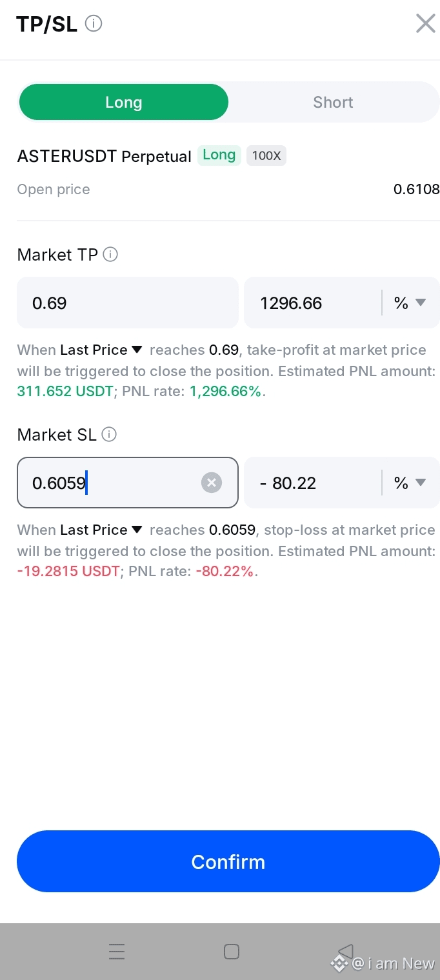Open the stop-loss % unit dropdown
This screenshot has width=440, height=980.
click(410, 483)
